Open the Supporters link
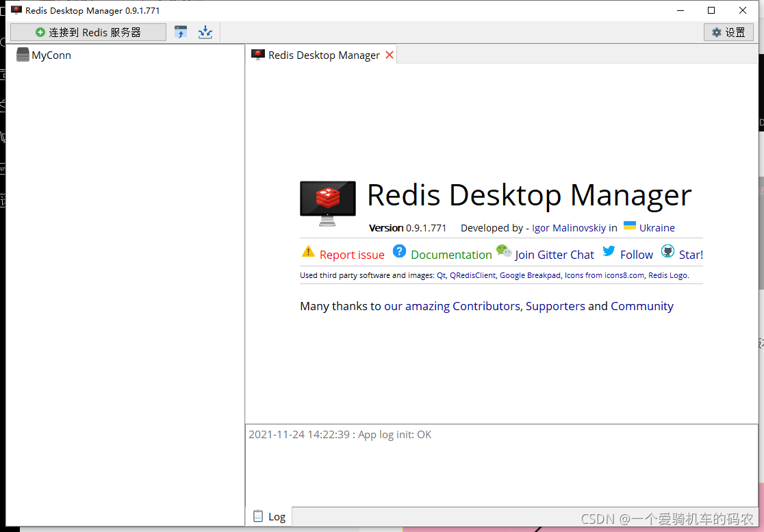Image resolution: width=764 pixels, height=532 pixels. [555, 306]
